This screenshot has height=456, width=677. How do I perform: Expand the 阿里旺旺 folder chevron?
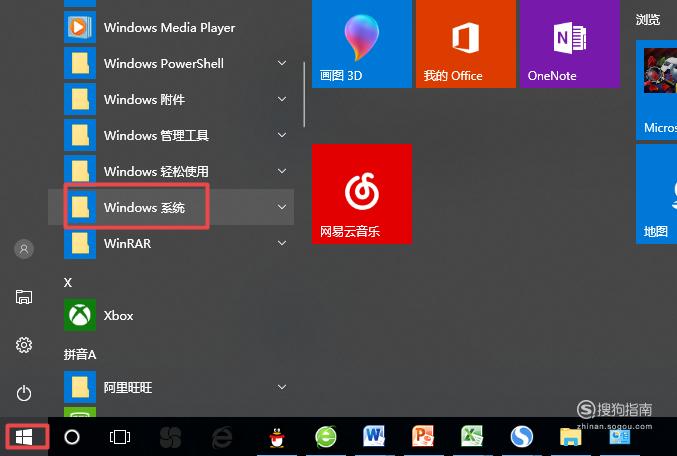[x=282, y=387]
